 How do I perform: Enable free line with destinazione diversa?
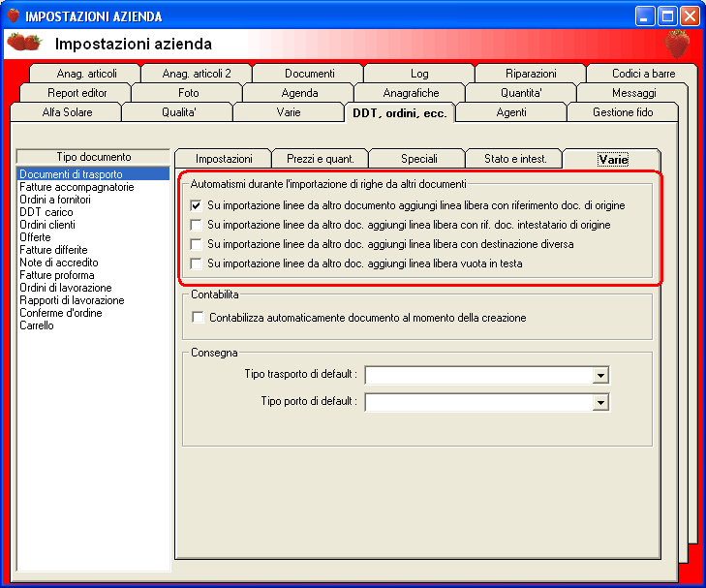pyautogui.click(x=196, y=244)
